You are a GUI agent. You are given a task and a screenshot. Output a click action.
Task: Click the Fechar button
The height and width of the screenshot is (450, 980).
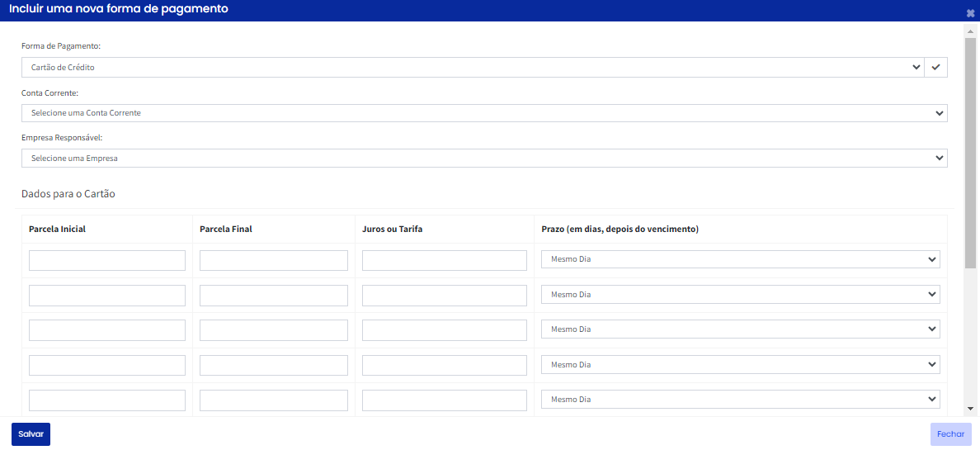coord(950,434)
